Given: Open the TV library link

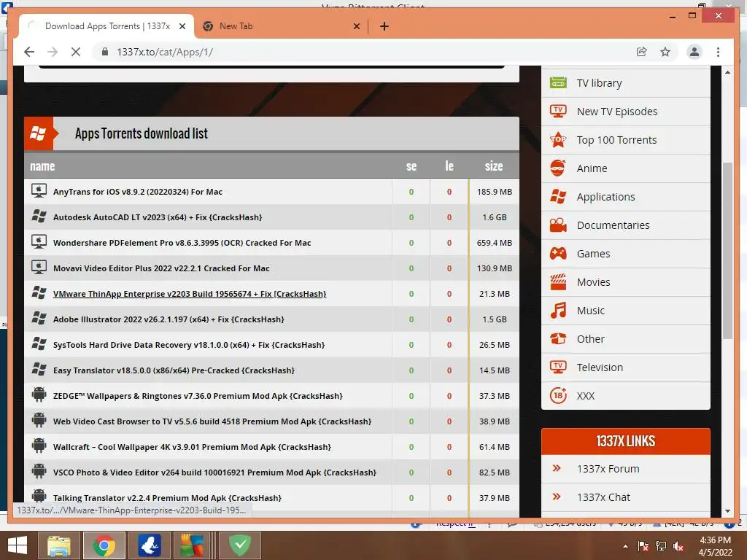Looking at the screenshot, I should tap(599, 83).
